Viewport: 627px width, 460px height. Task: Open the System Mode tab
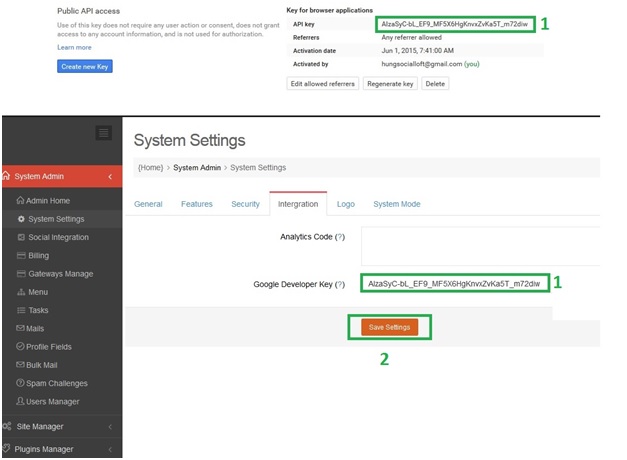point(396,204)
